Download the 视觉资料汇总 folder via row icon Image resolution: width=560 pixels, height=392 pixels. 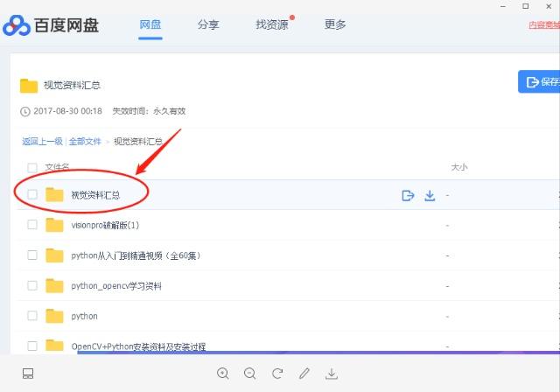(x=430, y=195)
